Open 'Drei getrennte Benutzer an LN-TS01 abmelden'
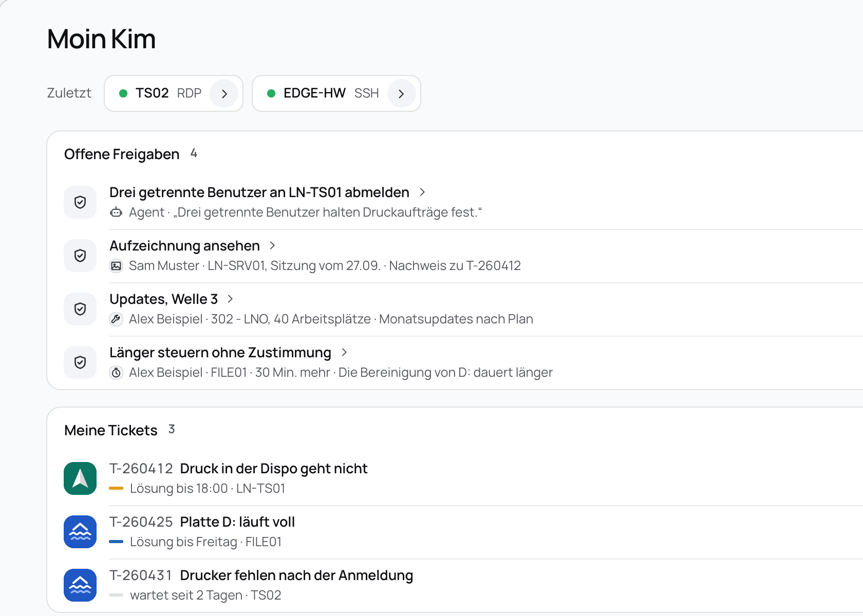863x616 pixels. [259, 192]
